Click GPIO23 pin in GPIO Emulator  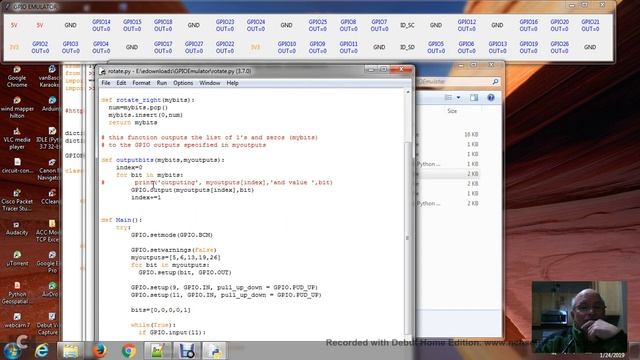click(225, 25)
